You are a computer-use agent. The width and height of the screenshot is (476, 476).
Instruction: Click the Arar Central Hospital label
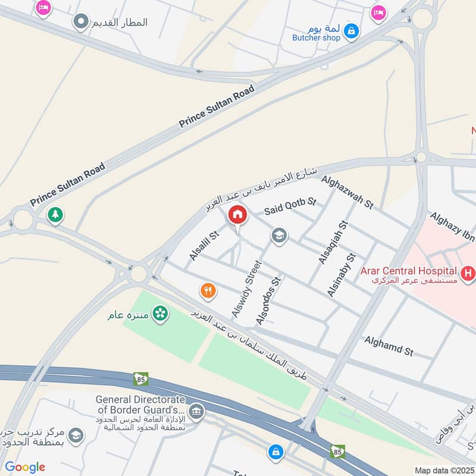409,271
